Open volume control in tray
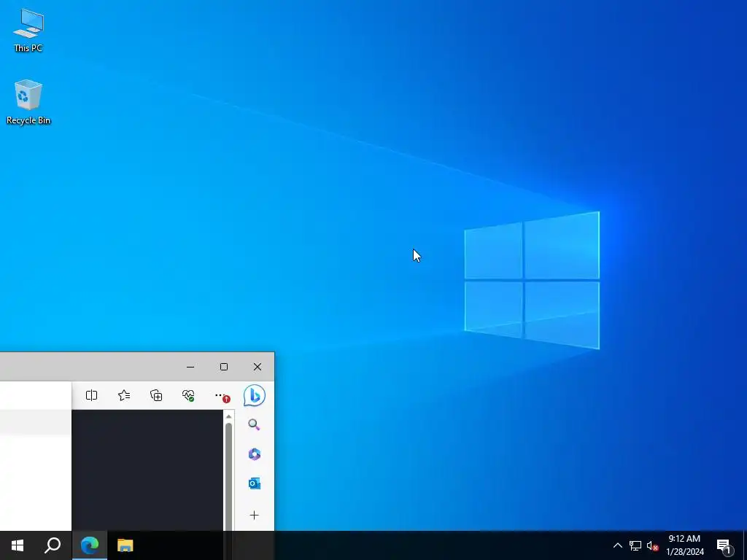 [x=652, y=545]
